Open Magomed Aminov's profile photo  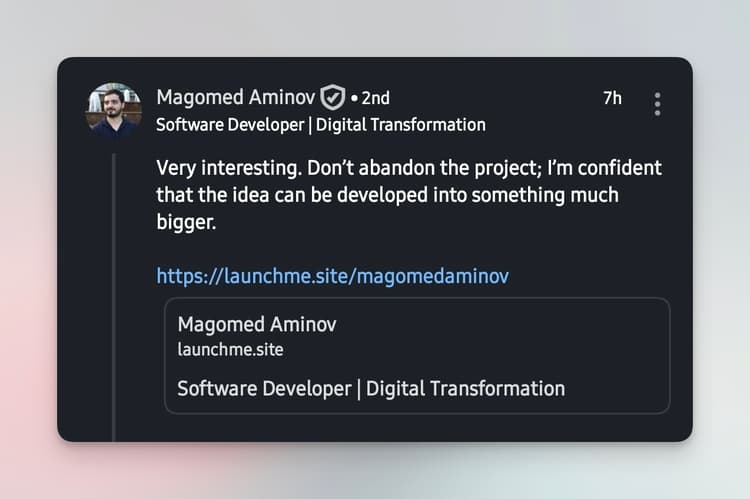tap(114, 109)
